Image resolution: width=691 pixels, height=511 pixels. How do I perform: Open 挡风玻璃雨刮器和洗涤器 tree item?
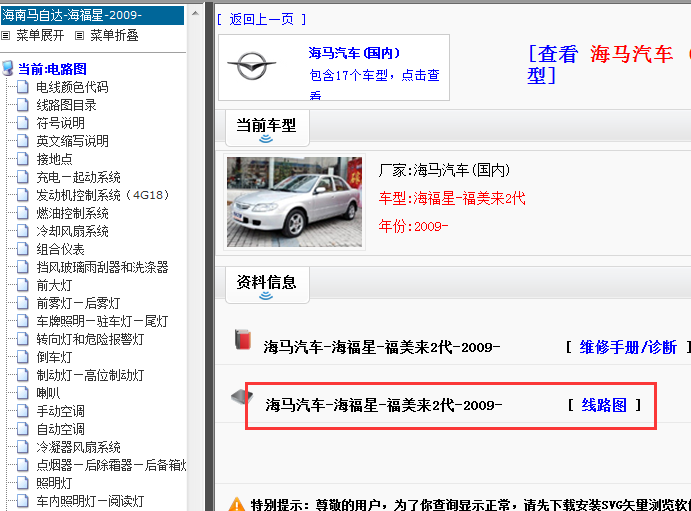click(102, 267)
